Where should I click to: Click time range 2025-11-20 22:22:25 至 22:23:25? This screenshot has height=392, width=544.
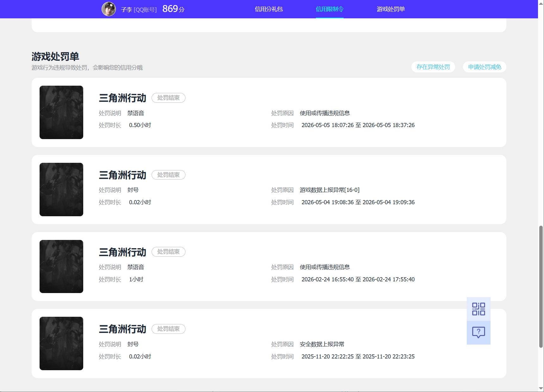coord(358,357)
